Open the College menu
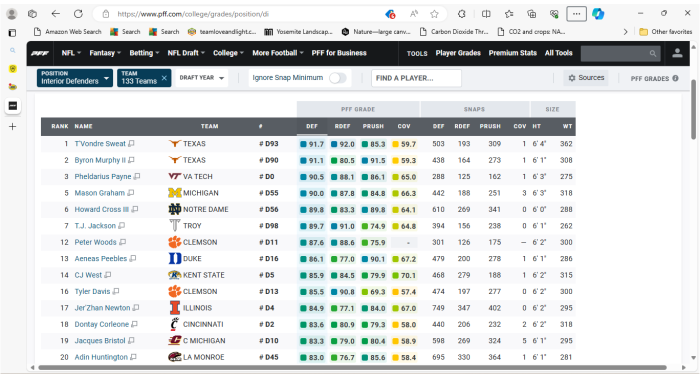The width and height of the screenshot is (700, 374). pyautogui.click(x=228, y=53)
